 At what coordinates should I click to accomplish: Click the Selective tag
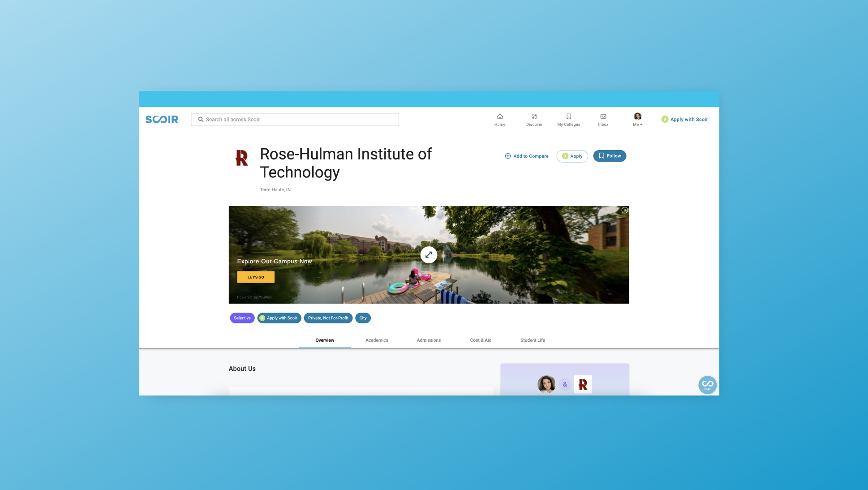coord(242,318)
